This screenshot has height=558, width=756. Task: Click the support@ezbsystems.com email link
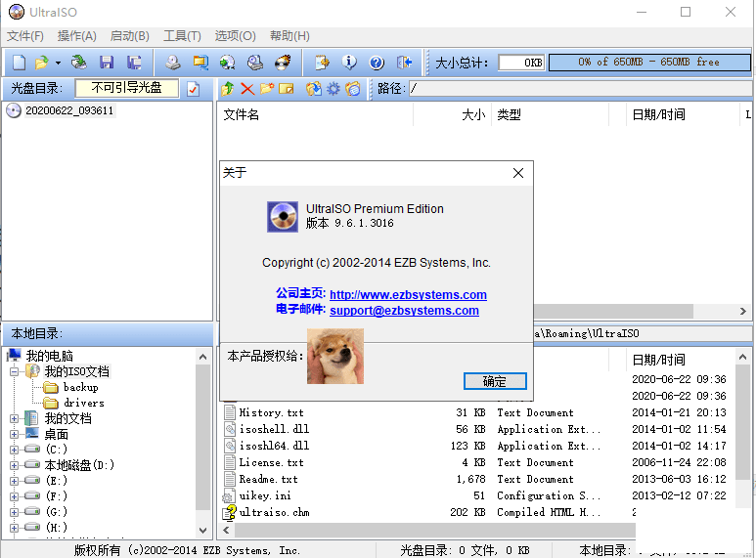point(404,311)
